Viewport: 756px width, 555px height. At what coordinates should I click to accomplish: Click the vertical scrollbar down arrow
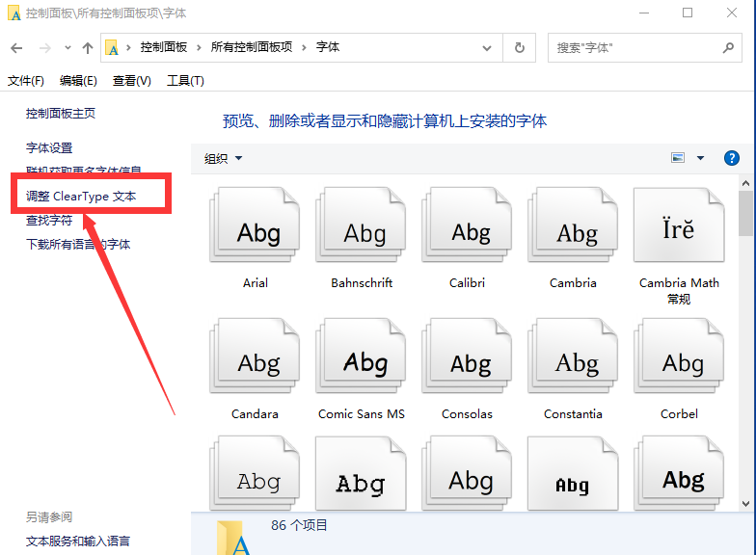point(745,503)
